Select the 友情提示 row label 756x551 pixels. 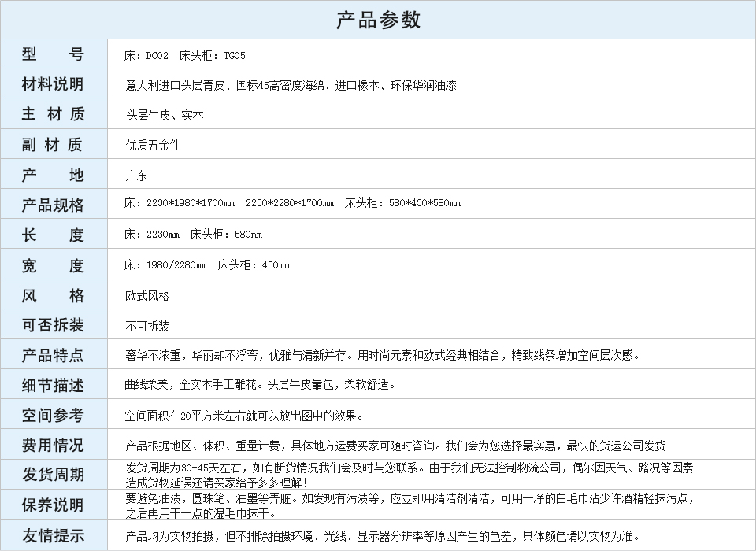point(53,535)
